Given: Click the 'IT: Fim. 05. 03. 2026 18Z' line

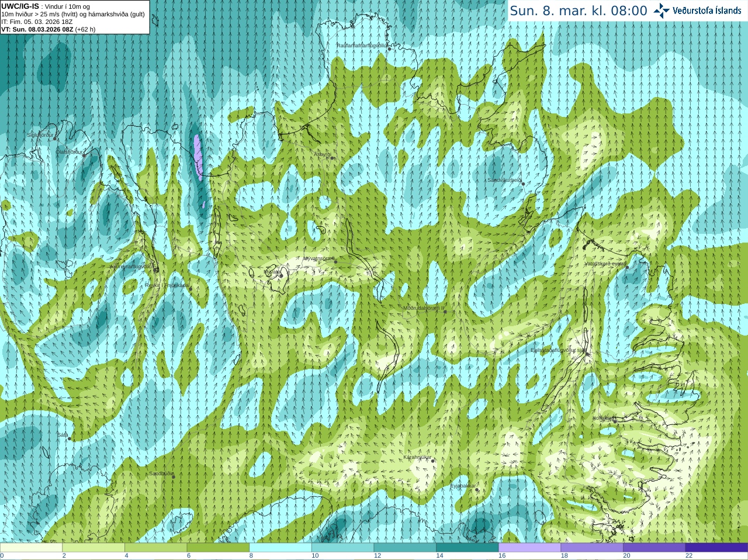Looking at the screenshot, I should [37, 22].
